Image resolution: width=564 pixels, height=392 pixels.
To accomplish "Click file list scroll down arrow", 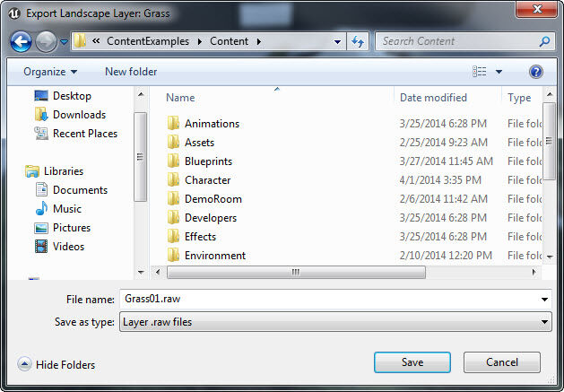I will (550, 257).
